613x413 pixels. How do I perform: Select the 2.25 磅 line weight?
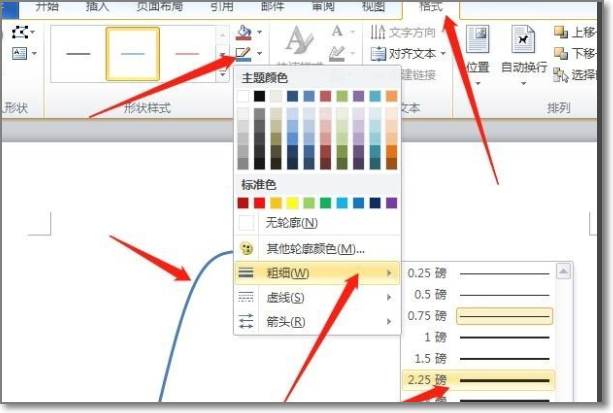(479, 380)
